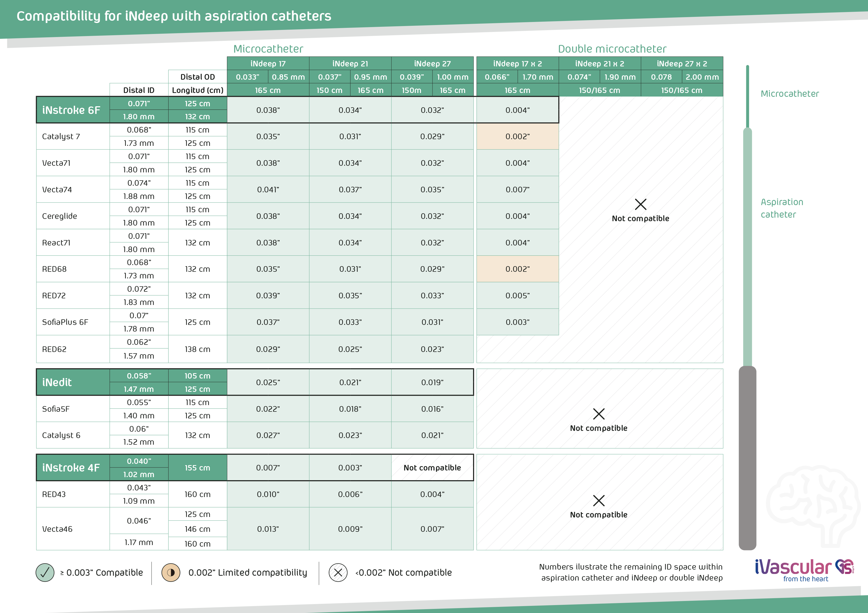Click the 0.041" value in the Vecta74 row
The width and height of the screenshot is (868, 613).
pyautogui.click(x=268, y=190)
